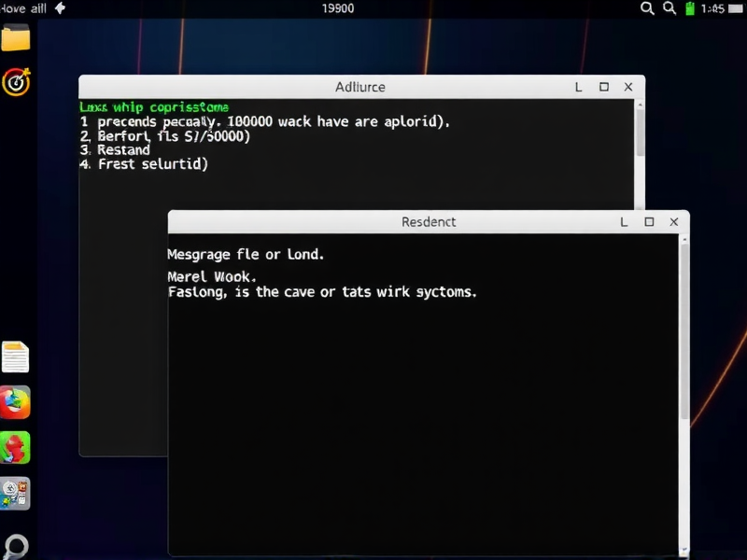The height and width of the screenshot is (560, 747).
Task: Launch the red-and-green image app icon
Action: pyautogui.click(x=16, y=448)
